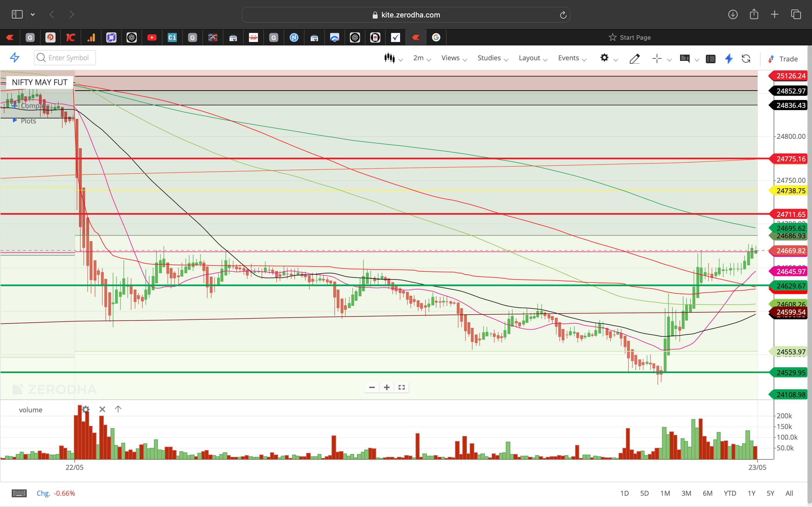The image size is (812, 507).
Task: Click the keyboard shortcuts icon at bottom left
Action: (x=19, y=493)
